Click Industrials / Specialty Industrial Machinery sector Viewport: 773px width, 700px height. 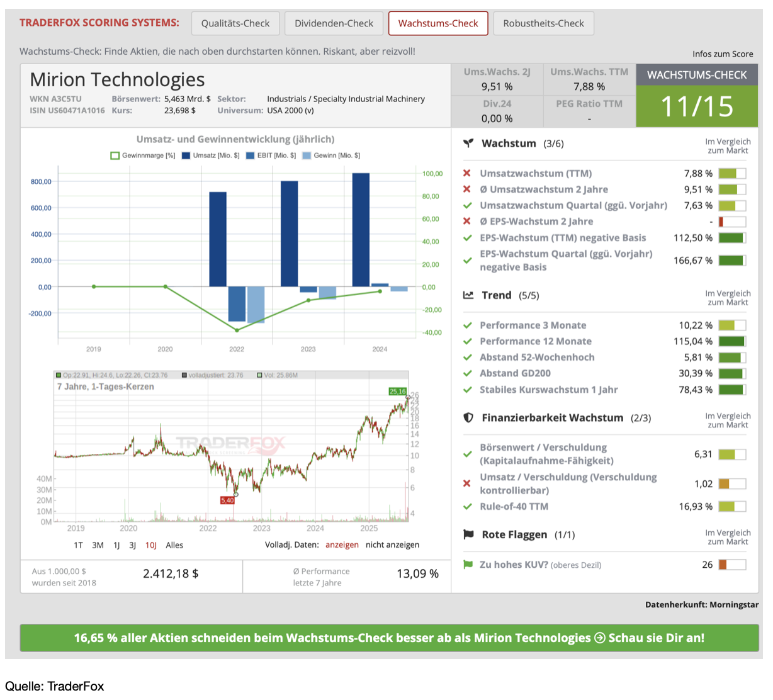coord(346,99)
